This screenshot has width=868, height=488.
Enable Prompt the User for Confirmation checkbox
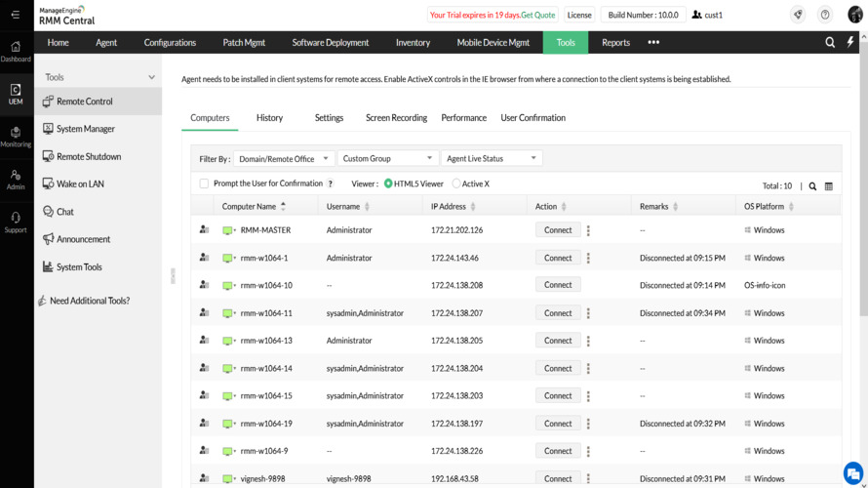(x=204, y=183)
